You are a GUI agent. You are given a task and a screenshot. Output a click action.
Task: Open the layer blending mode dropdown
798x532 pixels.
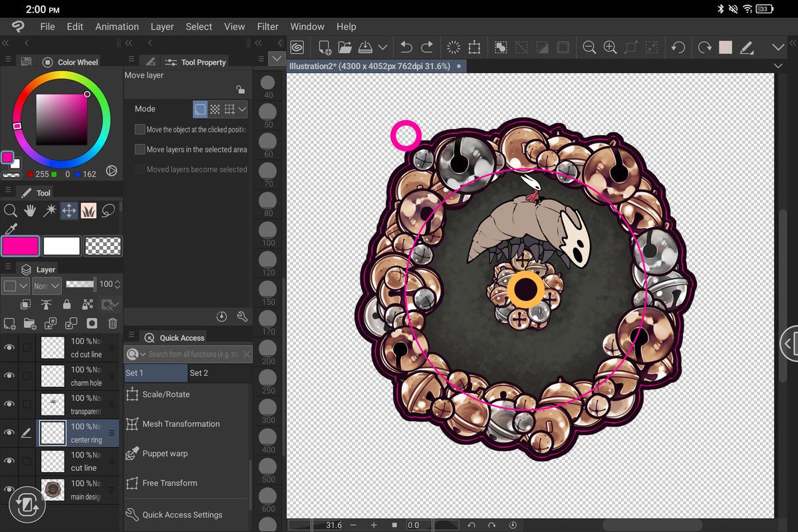click(x=47, y=285)
